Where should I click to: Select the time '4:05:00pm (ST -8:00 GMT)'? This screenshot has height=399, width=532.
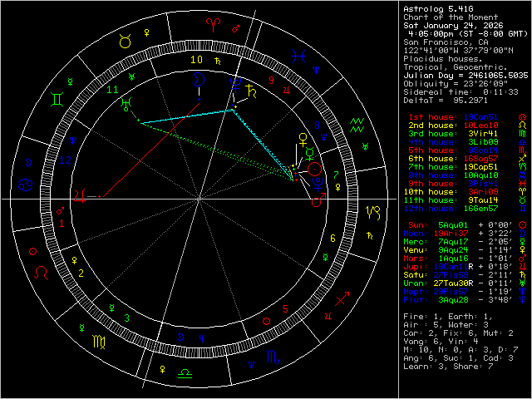pyautogui.click(x=469, y=34)
